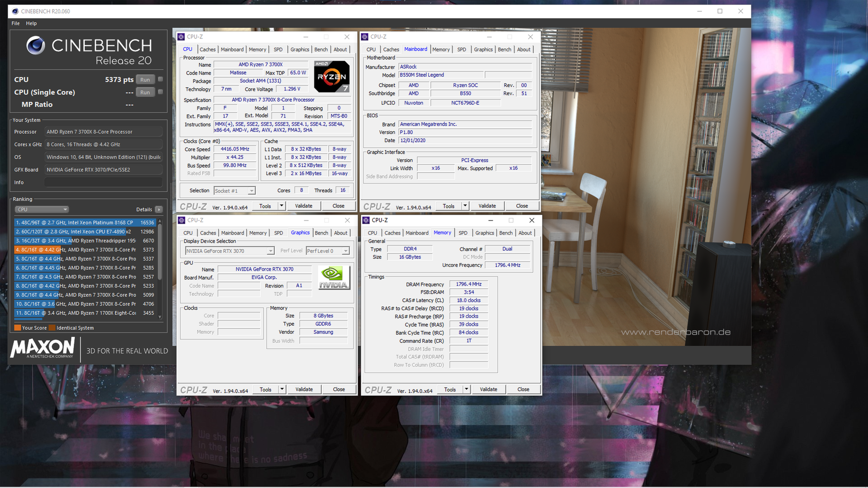Click the CPU-Z icon of the Mainboard window
This screenshot has width=868, height=488.
(365, 37)
